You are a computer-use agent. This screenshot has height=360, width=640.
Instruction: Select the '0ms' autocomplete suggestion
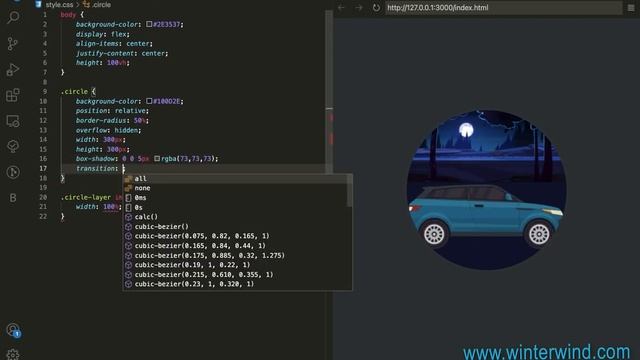click(x=236, y=198)
